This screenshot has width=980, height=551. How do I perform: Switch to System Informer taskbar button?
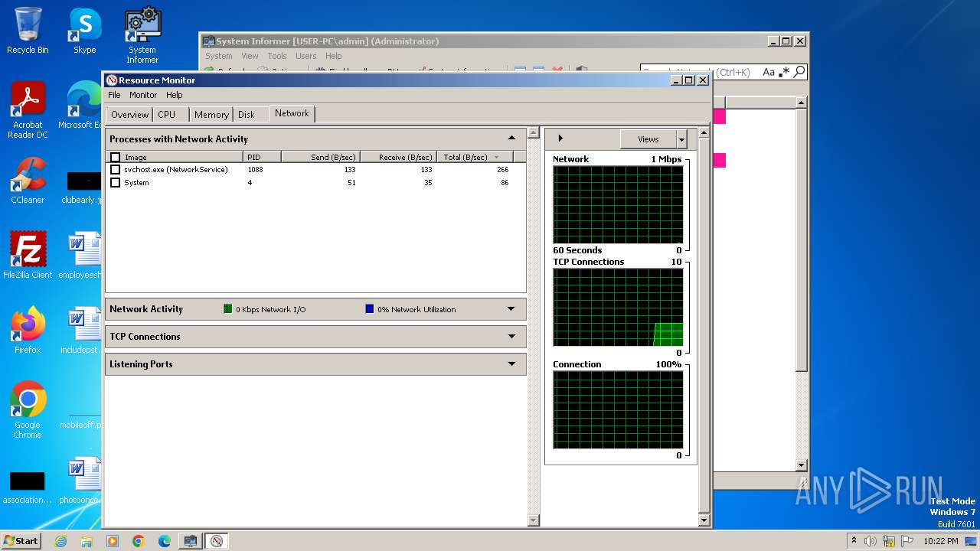click(191, 541)
